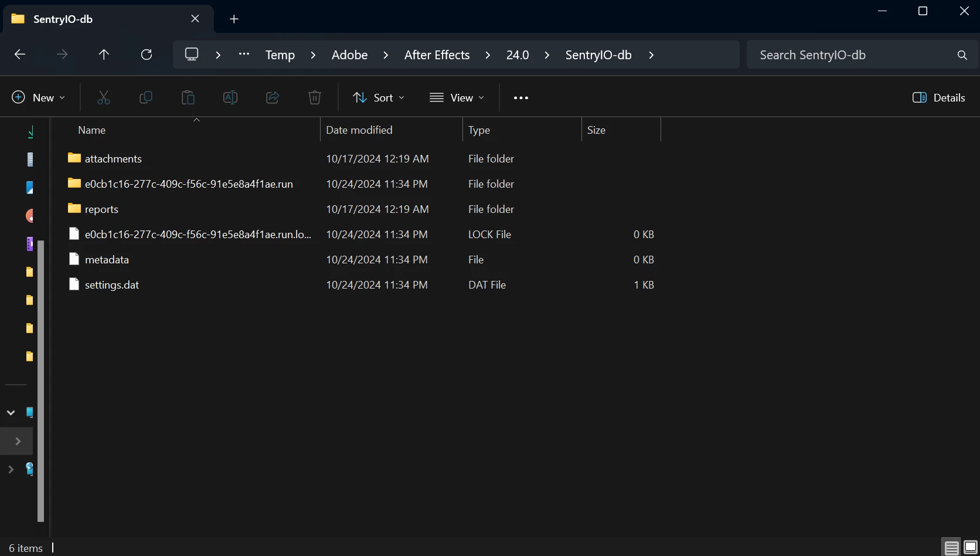
Task: Select the attachments folder icon
Action: pos(74,158)
